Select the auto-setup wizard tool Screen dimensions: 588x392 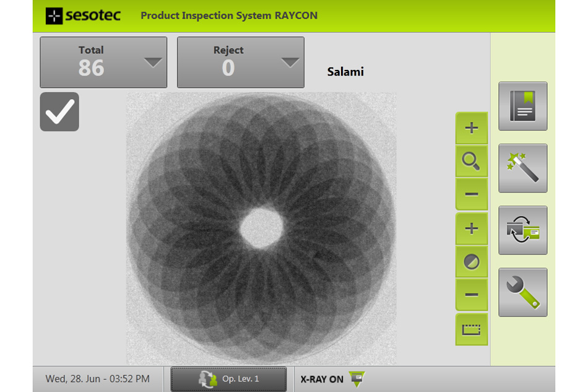[522, 168]
